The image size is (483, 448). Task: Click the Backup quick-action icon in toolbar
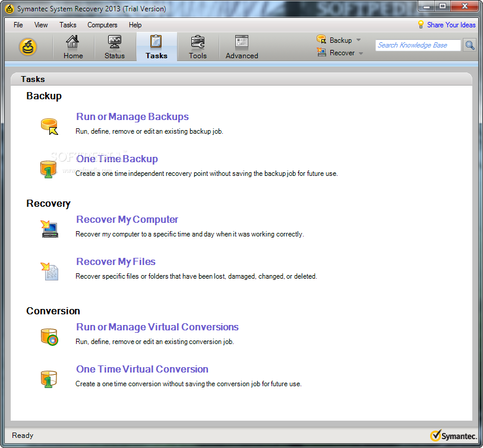(x=321, y=39)
